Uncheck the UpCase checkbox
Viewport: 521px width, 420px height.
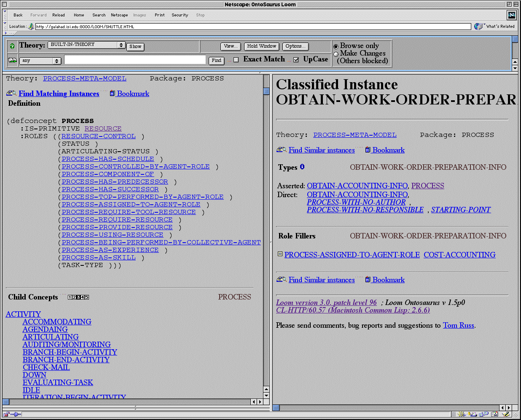point(296,60)
